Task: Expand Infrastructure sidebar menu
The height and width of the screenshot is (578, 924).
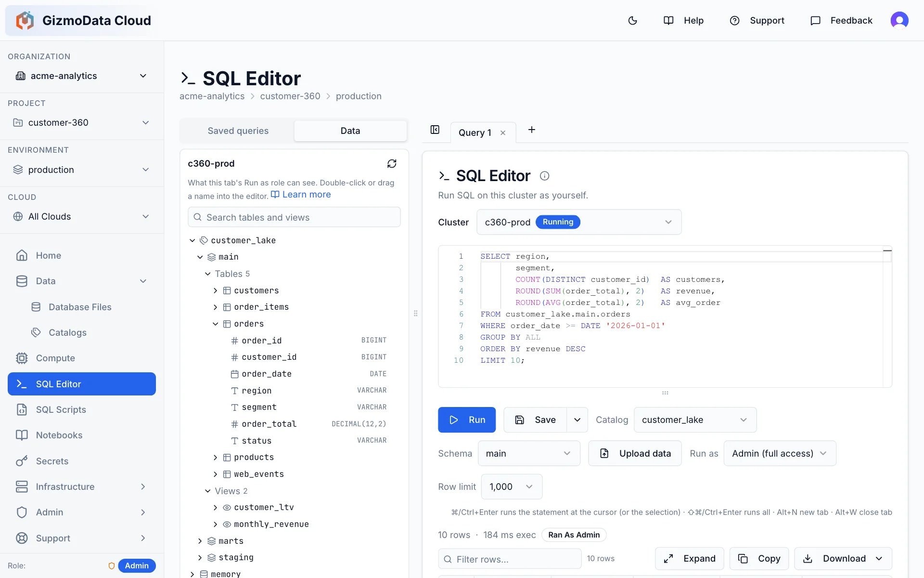Action: pyautogui.click(x=82, y=486)
